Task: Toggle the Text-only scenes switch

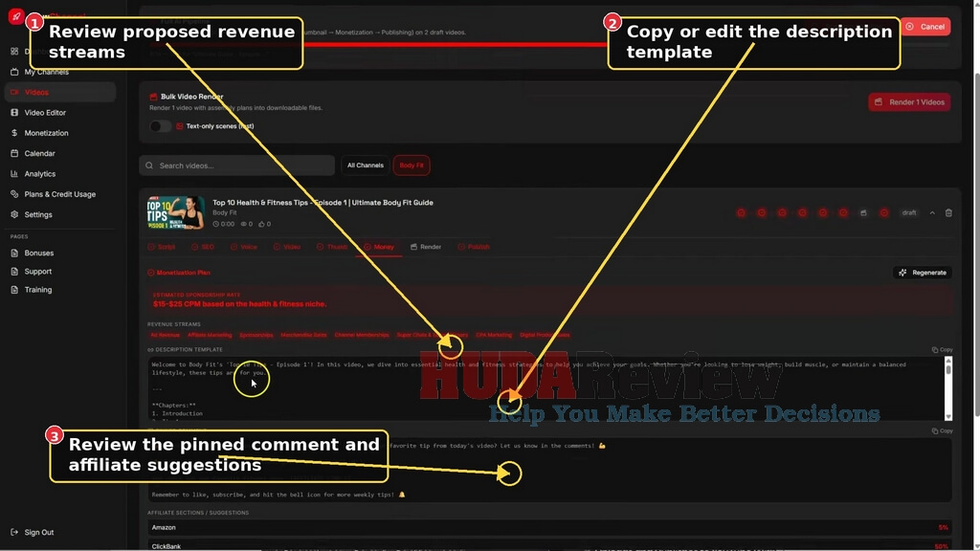Action: pos(160,126)
